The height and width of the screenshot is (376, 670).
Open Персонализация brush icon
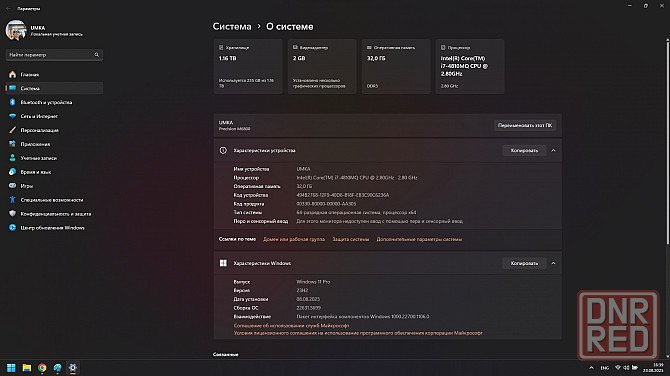tap(12, 130)
